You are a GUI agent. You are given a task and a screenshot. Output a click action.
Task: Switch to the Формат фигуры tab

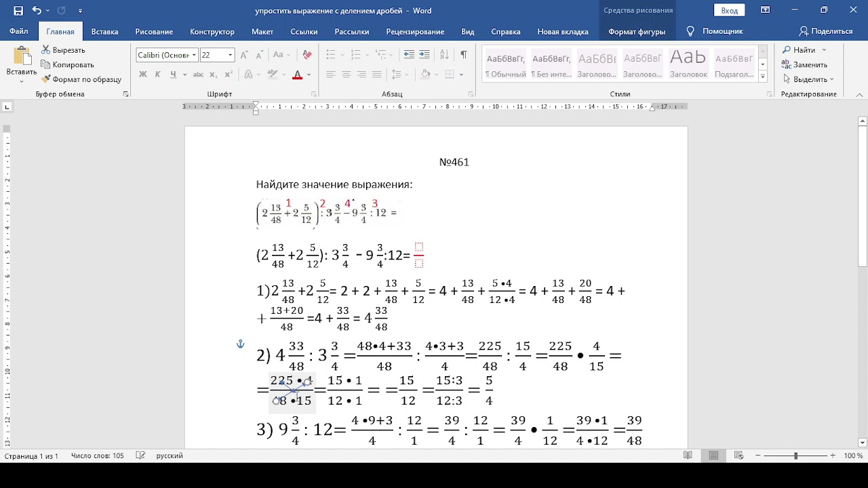[x=637, y=31]
